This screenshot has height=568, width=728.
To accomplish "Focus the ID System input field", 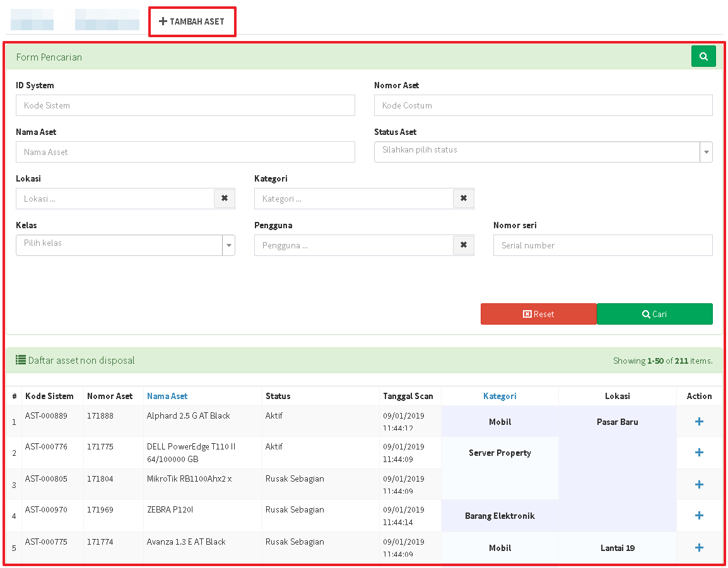I will point(185,105).
